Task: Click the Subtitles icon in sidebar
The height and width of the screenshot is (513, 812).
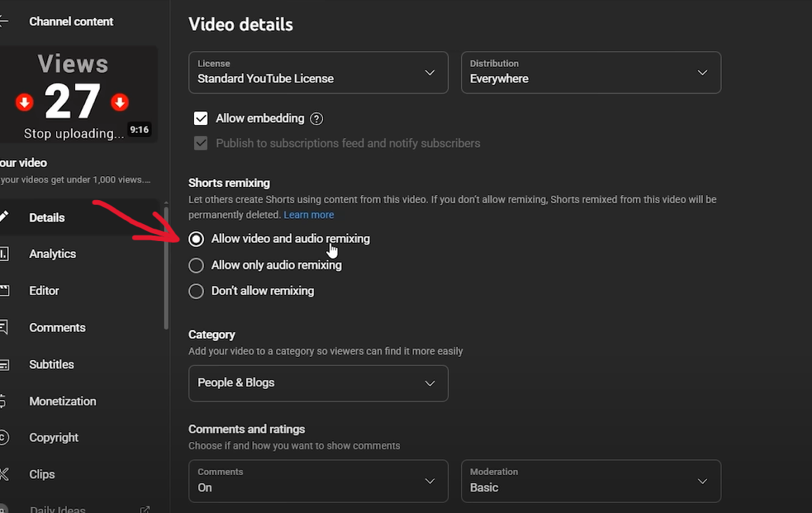Action: [x=4, y=365]
